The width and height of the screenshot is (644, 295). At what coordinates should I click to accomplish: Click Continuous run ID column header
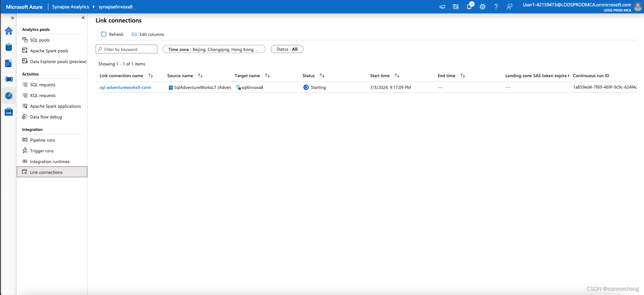point(591,76)
